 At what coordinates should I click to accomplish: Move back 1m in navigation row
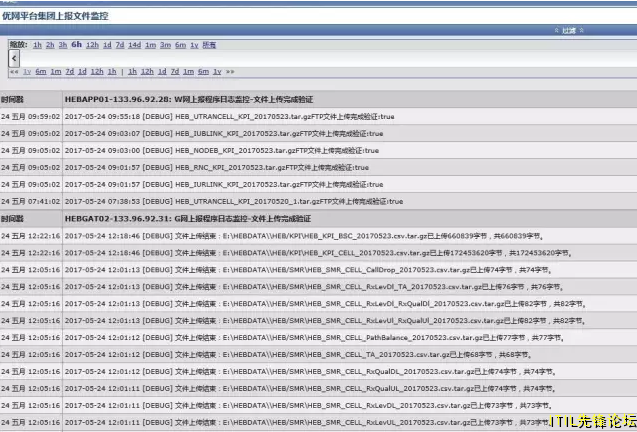point(56,72)
